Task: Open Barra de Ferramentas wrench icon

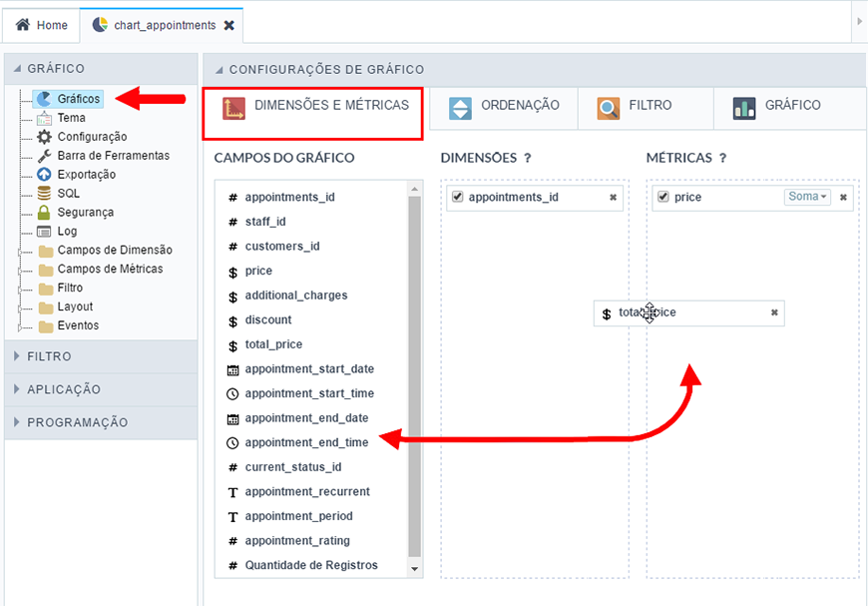Action: click(44, 156)
